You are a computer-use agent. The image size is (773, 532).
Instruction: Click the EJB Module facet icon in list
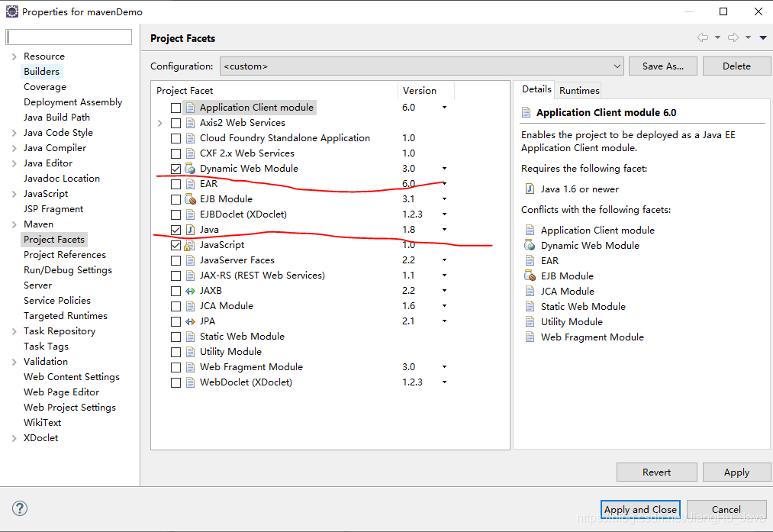pos(190,199)
